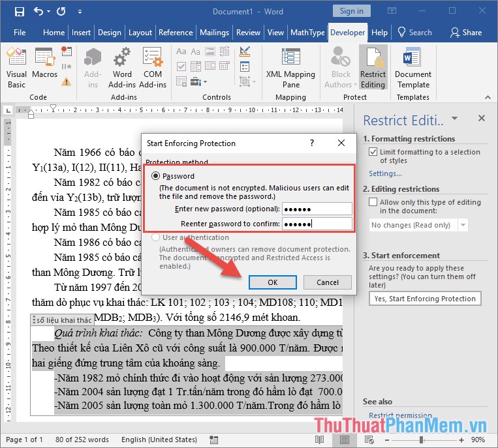Open COM Add-ins

[153, 68]
